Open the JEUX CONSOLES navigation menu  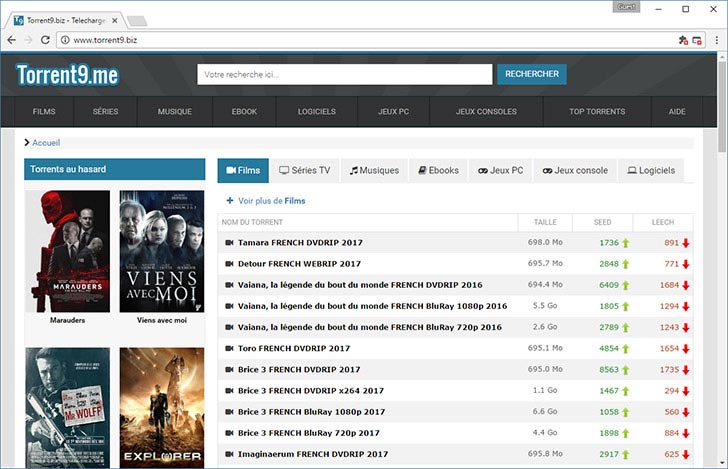pyautogui.click(x=486, y=111)
